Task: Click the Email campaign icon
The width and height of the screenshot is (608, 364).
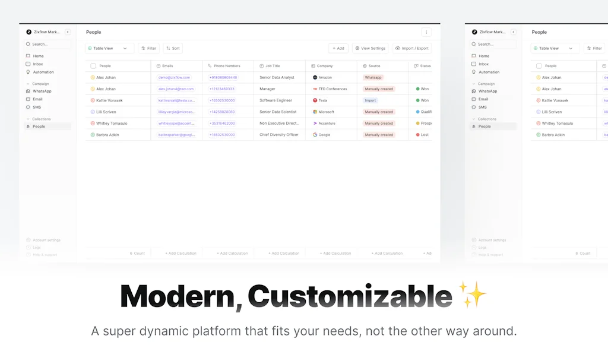Action: pos(28,99)
